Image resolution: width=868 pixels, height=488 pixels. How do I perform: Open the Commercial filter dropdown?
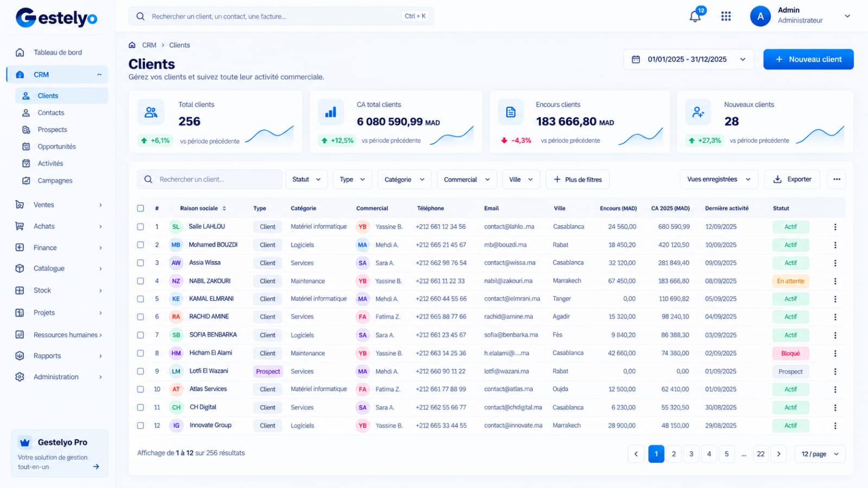coord(467,179)
